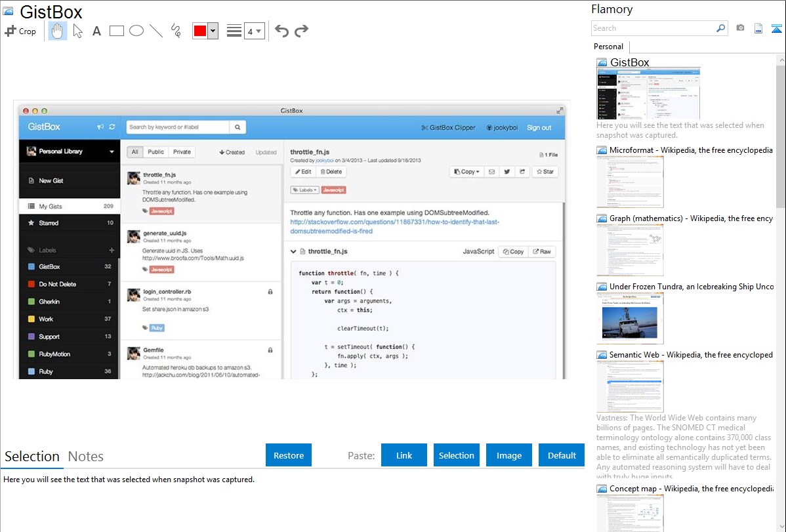786x532 pixels.
Task: Redo the last annotation
Action: tap(301, 31)
